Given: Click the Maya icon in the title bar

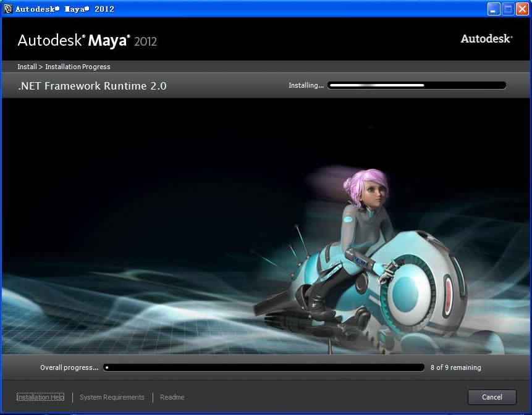Looking at the screenshot, I should [8, 9].
